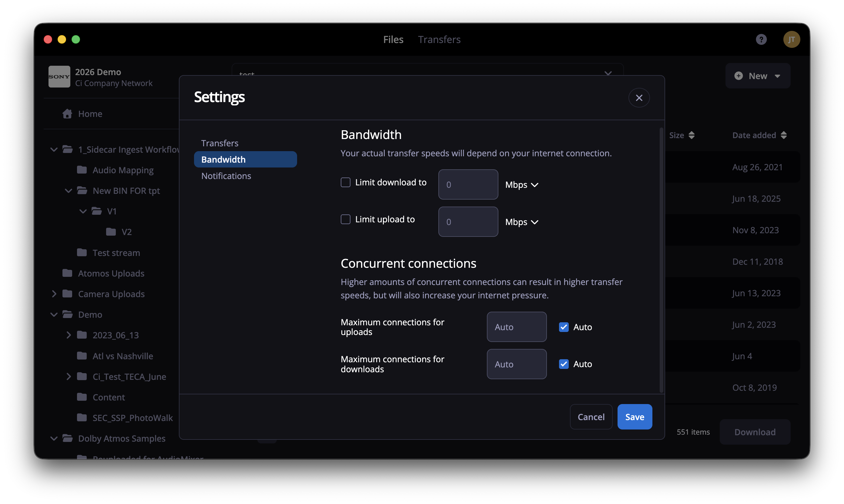This screenshot has height=504, width=844.
Task: Click the Dolby Atmos Samples folder icon
Action: 68,438
